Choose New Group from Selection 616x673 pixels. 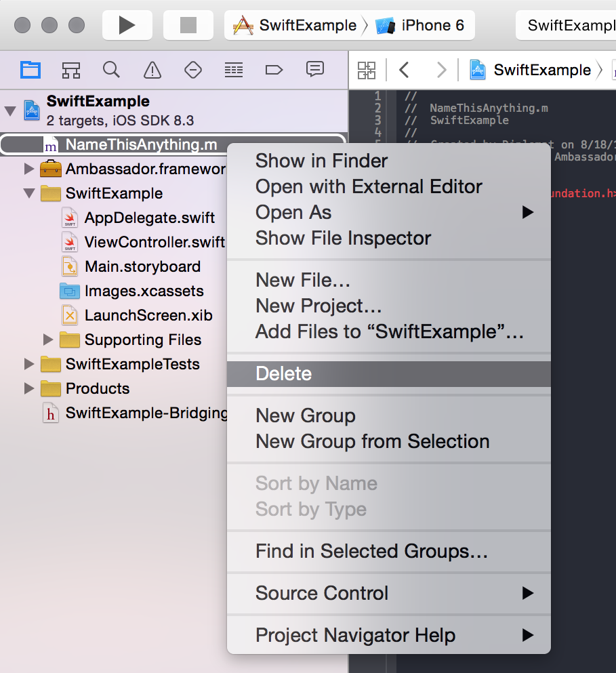[389, 442]
